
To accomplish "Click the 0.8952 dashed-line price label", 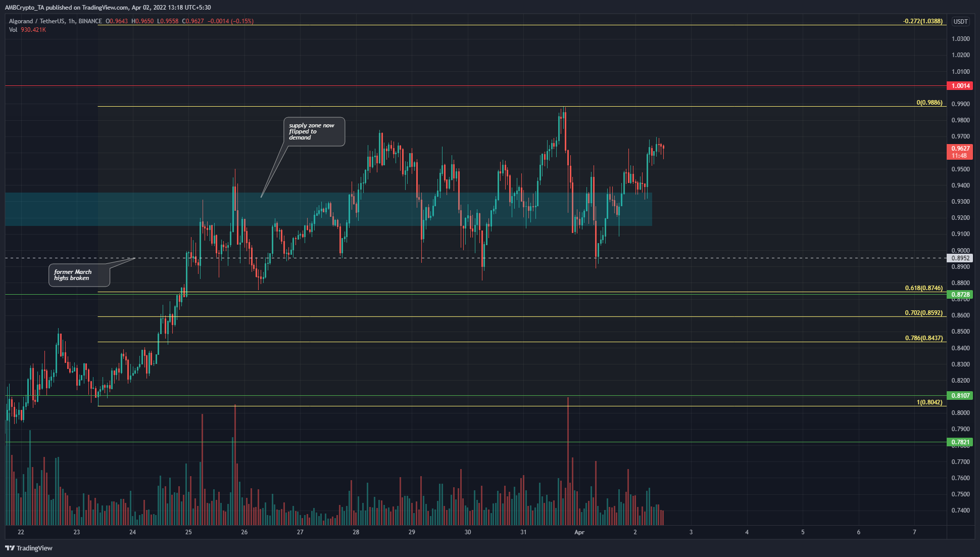I will click(960, 258).
